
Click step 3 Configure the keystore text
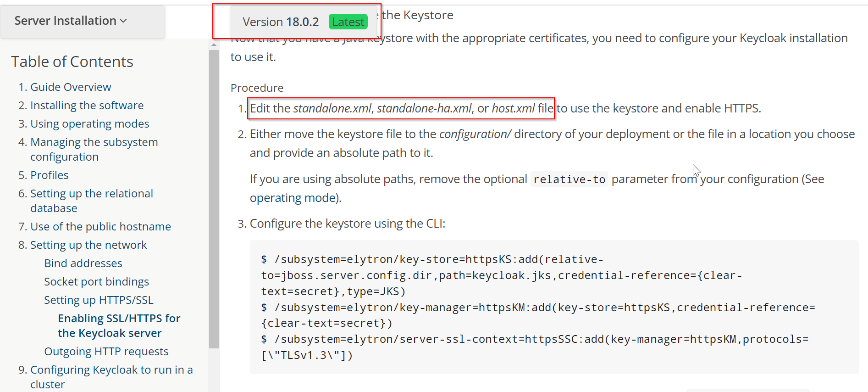pyautogui.click(x=347, y=224)
